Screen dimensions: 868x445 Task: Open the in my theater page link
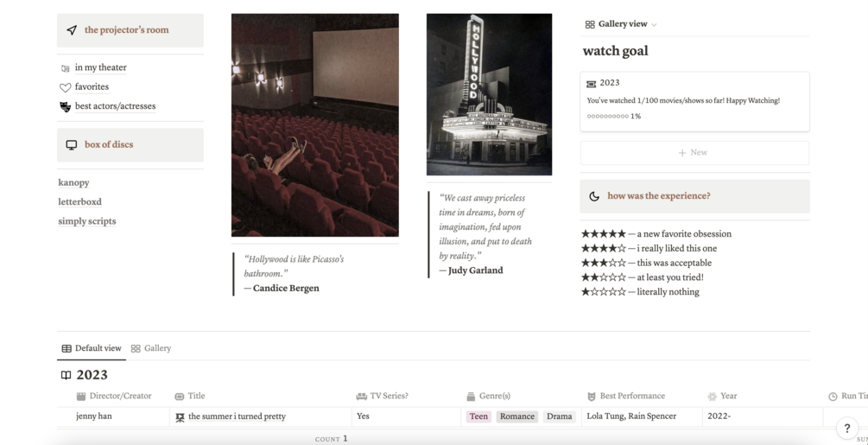(x=101, y=67)
